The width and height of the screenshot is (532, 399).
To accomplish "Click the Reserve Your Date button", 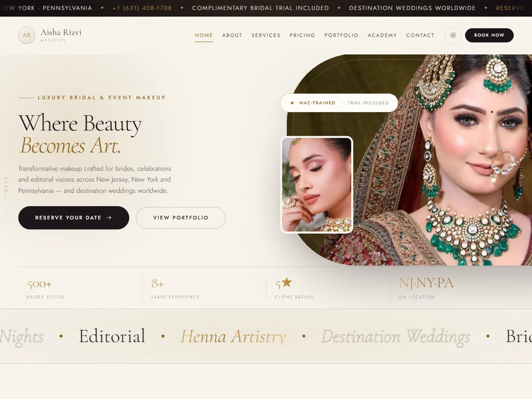I will point(74,218).
